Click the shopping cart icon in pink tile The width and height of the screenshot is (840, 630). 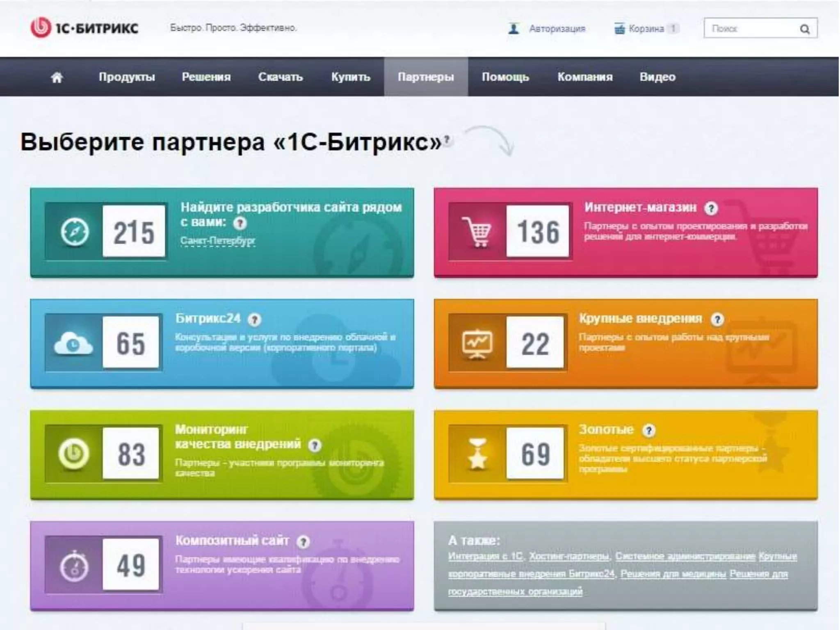(x=477, y=232)
